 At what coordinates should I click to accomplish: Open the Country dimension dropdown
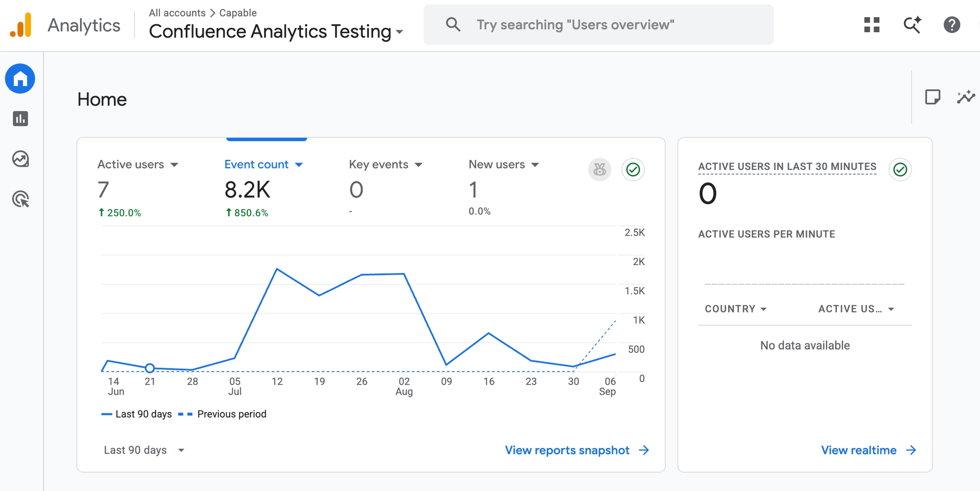tap(736, 309)
